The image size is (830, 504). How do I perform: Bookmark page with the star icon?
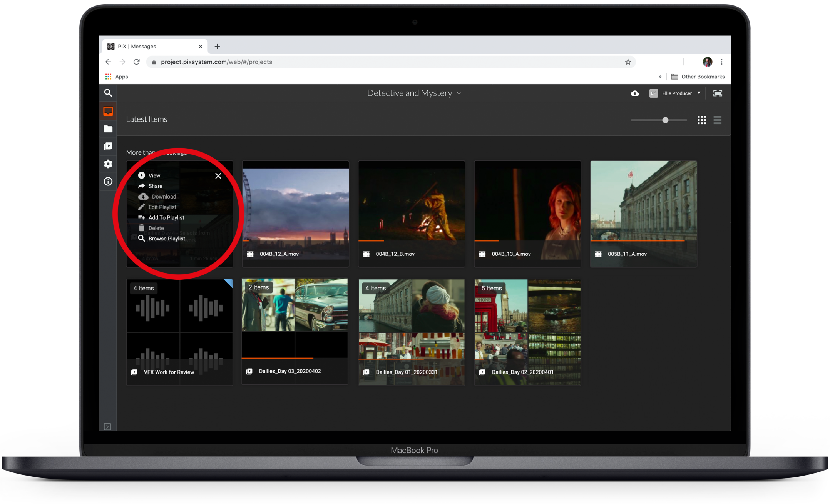(x=628, y=62)
